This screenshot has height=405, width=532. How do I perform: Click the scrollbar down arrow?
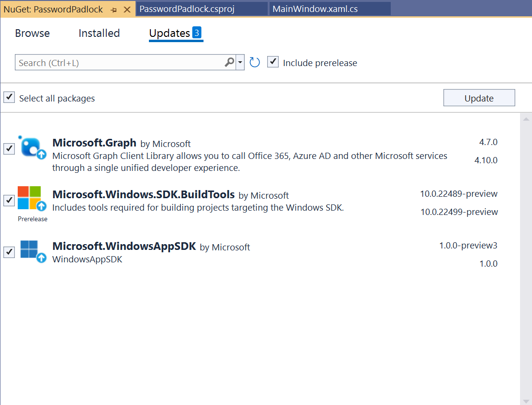[526, 402]
